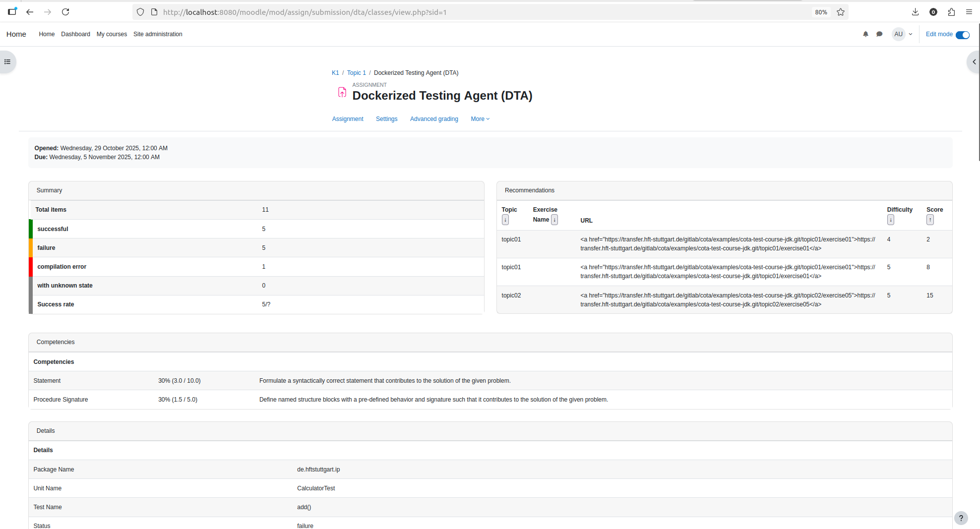This screenshot has width=980, height=529.
Task: Open Site administration menu item
Action: click(158, 34)
